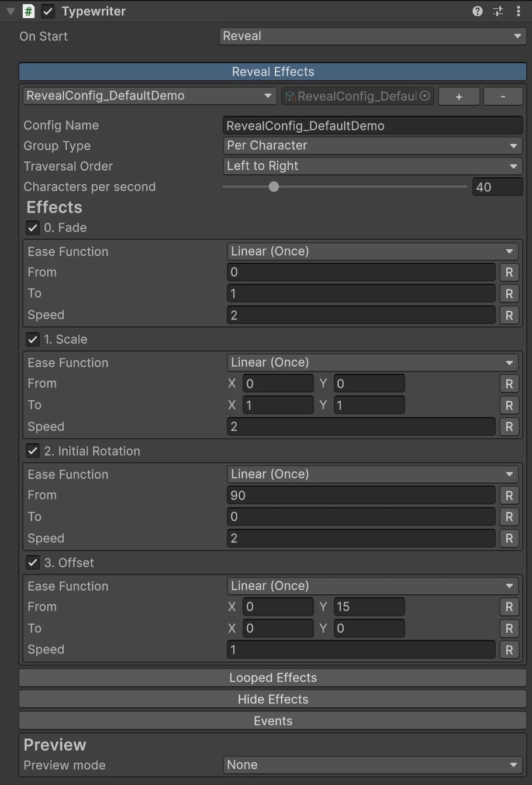
Task: Click the Scale Speed field
Action: coord(361,427)
